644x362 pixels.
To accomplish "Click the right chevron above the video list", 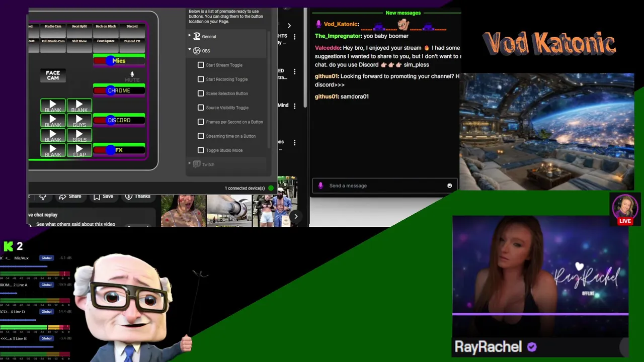I will click(289, 26).
